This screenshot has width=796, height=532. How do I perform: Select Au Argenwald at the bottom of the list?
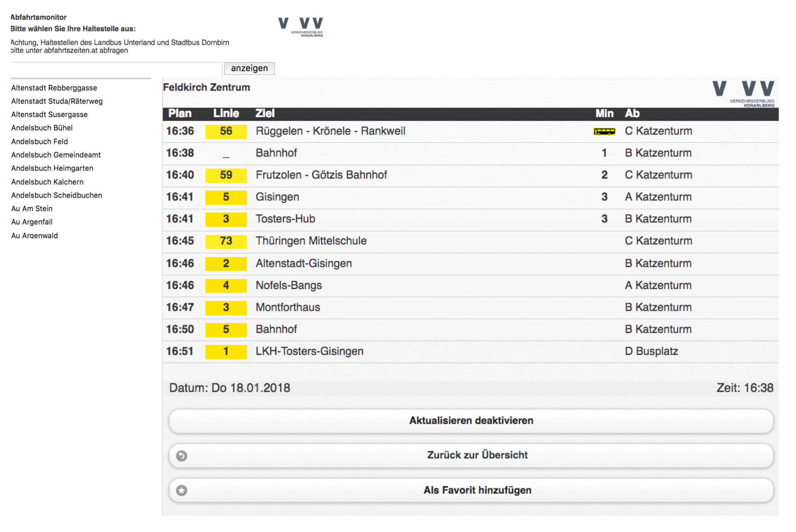pos(34,236)
